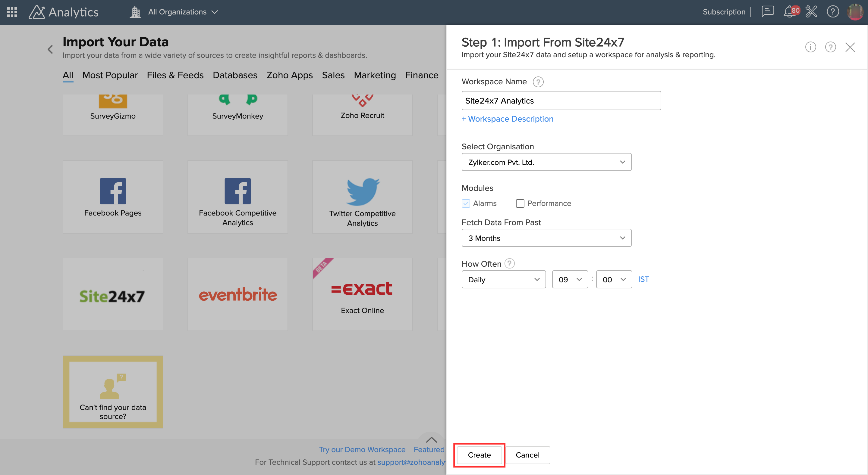This screenshot has width=868, height=475.
Task: Click the import panel info icon
Action: (810, 47)
